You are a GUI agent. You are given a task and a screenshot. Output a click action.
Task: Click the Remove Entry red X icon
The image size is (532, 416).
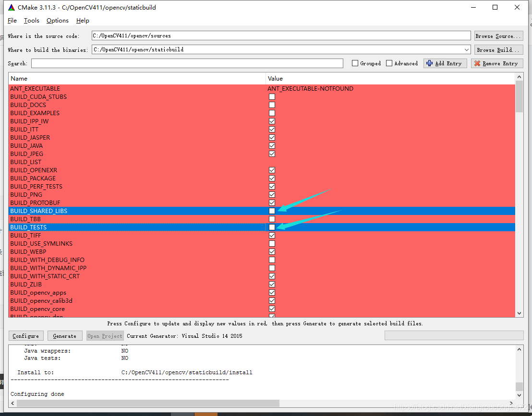point(477,63)
